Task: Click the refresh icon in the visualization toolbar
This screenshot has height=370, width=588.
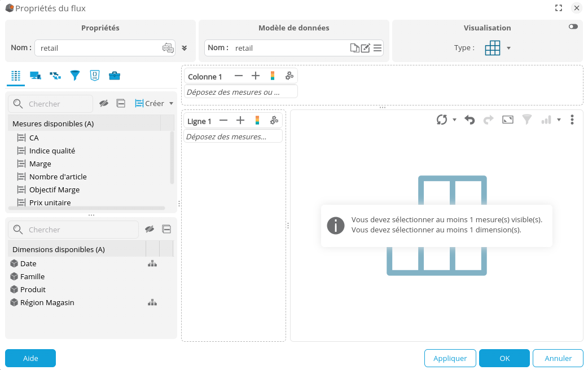Action: tap(444, 120)
